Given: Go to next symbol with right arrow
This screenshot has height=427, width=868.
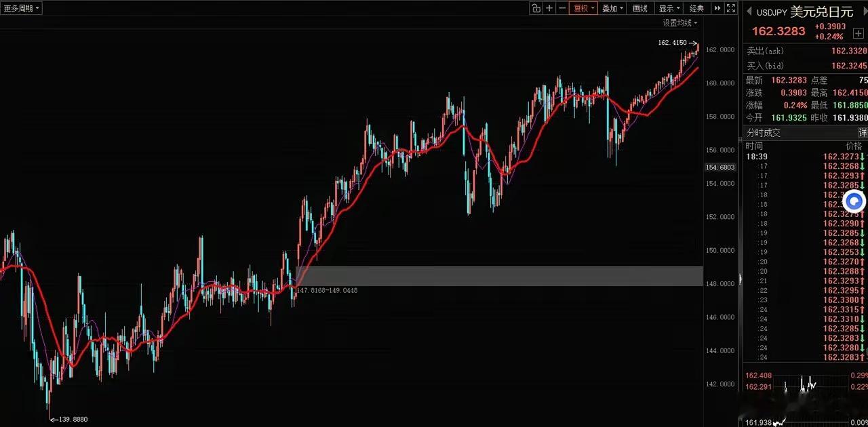Looking at the screenshot, I should click(x=865, y=12).
